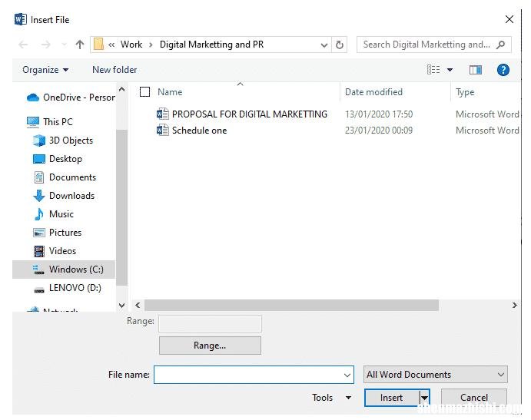
Task: Click the Range text field
Action: (x=210, y=323)
